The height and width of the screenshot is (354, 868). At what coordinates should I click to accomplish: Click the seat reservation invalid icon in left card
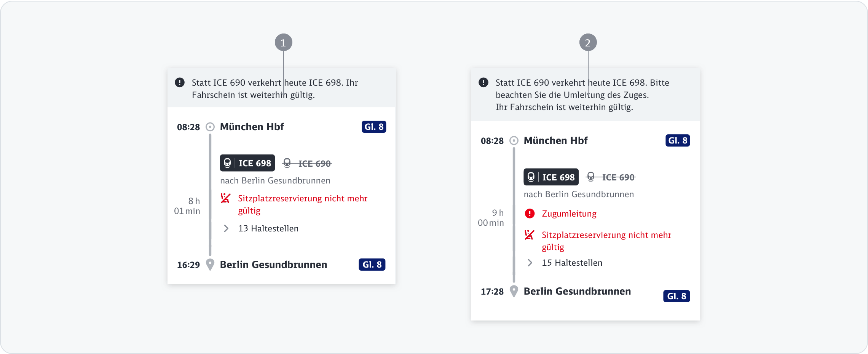(x=226, y=198)
